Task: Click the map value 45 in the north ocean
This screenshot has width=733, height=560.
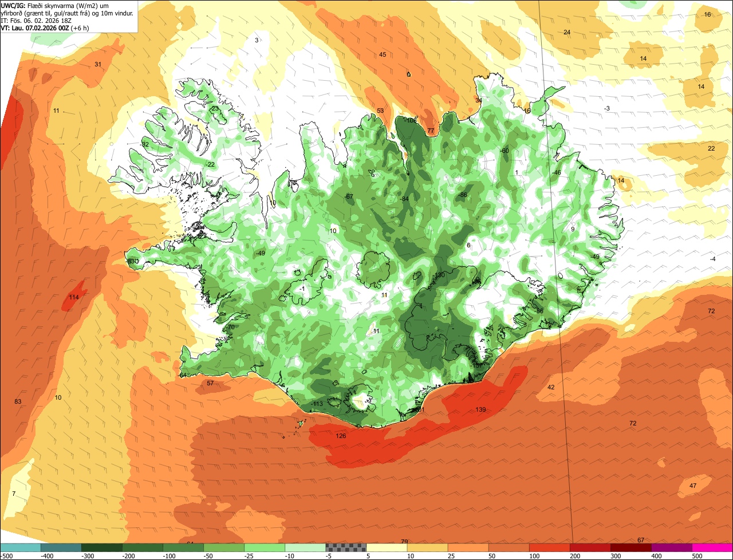Action: (x=383, y=54)
